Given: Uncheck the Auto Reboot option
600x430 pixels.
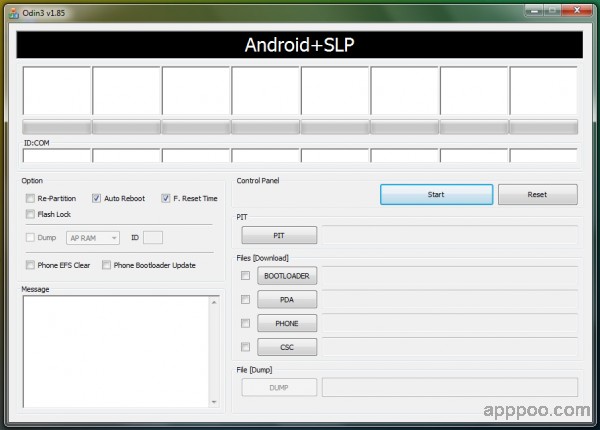Looking at the screenshot, I should 96,198.
